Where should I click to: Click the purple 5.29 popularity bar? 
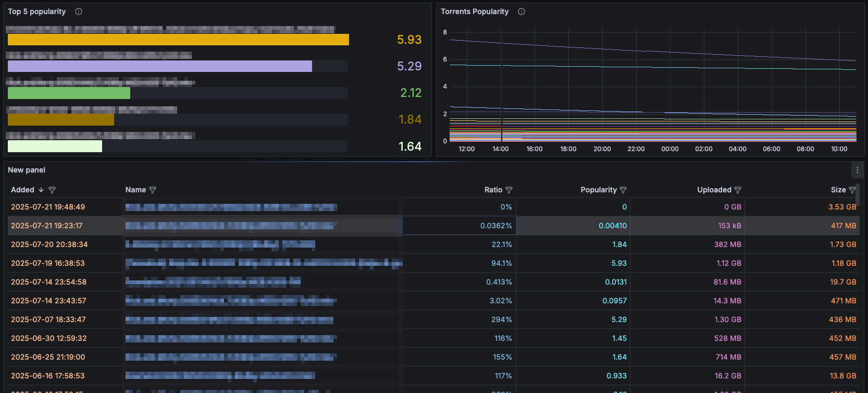[x=159, y=66]
